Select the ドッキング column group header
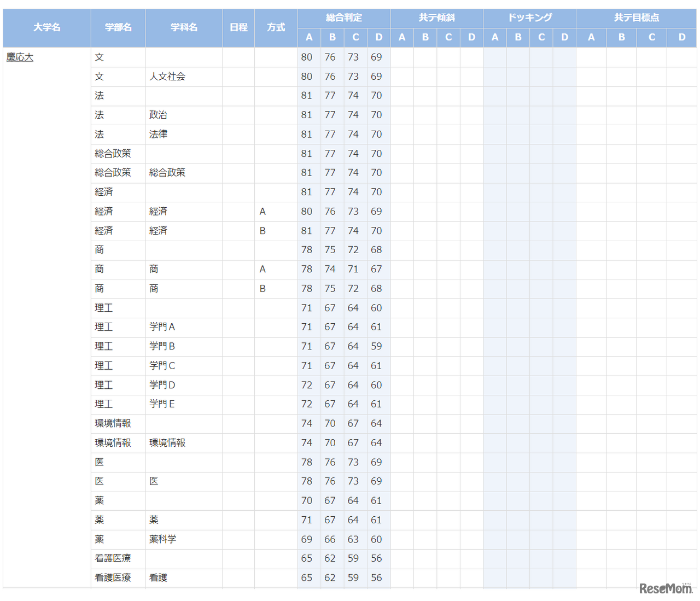 coord(529,17)
